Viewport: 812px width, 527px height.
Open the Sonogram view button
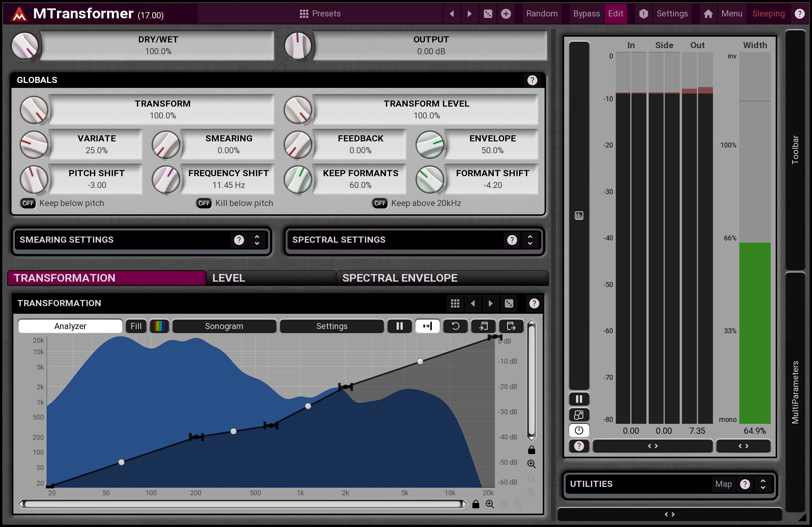pos(224,326)
